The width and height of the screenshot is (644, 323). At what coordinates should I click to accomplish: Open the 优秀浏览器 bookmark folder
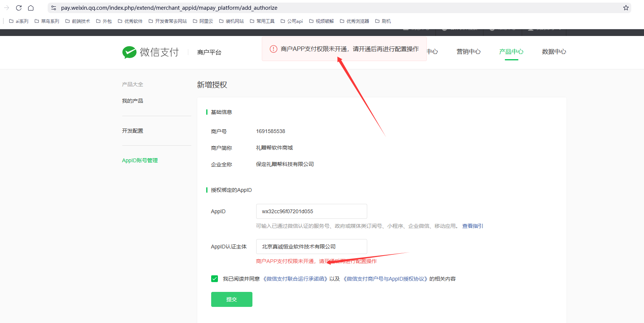click(x=354, y=21)
